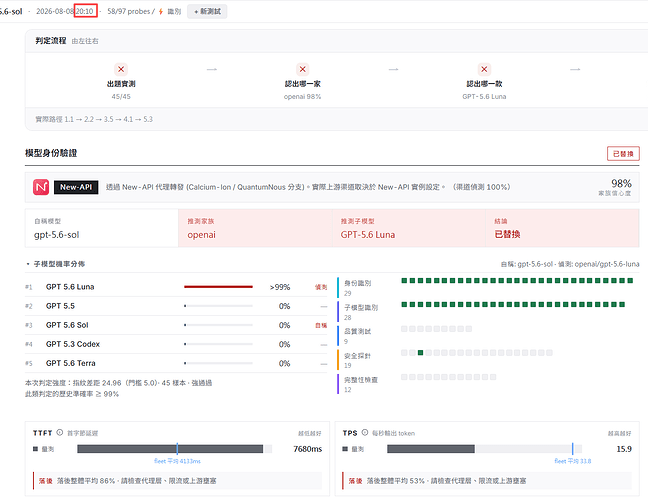This screenshot has height=500, width=648.
Task: Click the 7680ms value
Action: click(307, 449)
